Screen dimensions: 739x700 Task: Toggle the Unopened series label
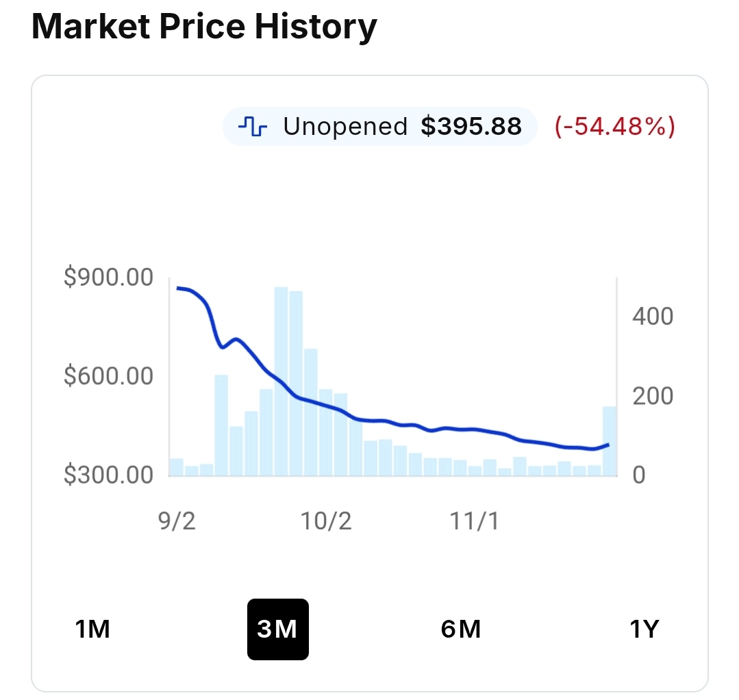(x=345, y=127)
